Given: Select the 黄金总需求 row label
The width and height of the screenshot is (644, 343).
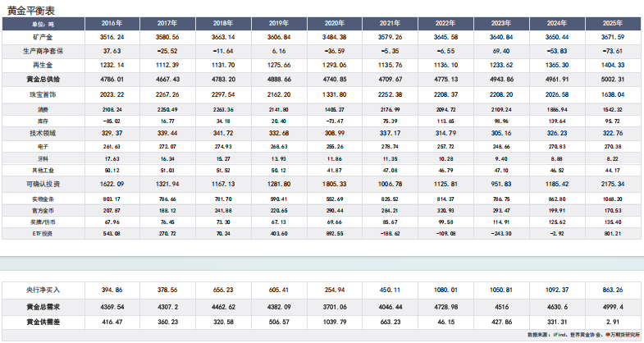Looking at the screenshot, I should (x=43, y=307).
